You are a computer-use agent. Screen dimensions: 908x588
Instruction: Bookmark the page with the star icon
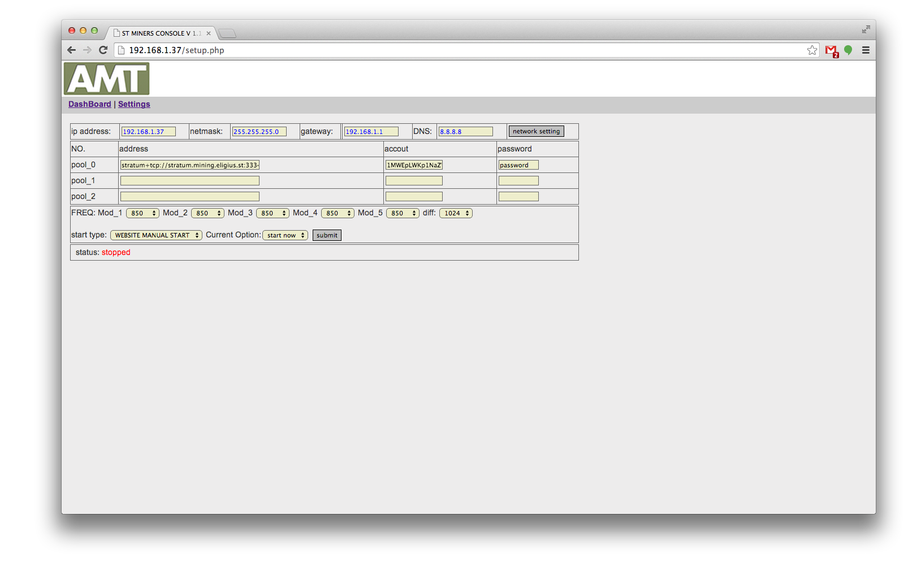(x=812, y=50)
